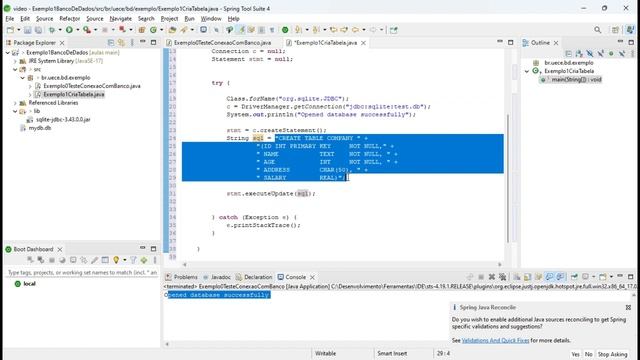Click the Boot Dashboard filter text field
Image resolution: width=640 pixels, height=360 pixels.
point(82,272)
